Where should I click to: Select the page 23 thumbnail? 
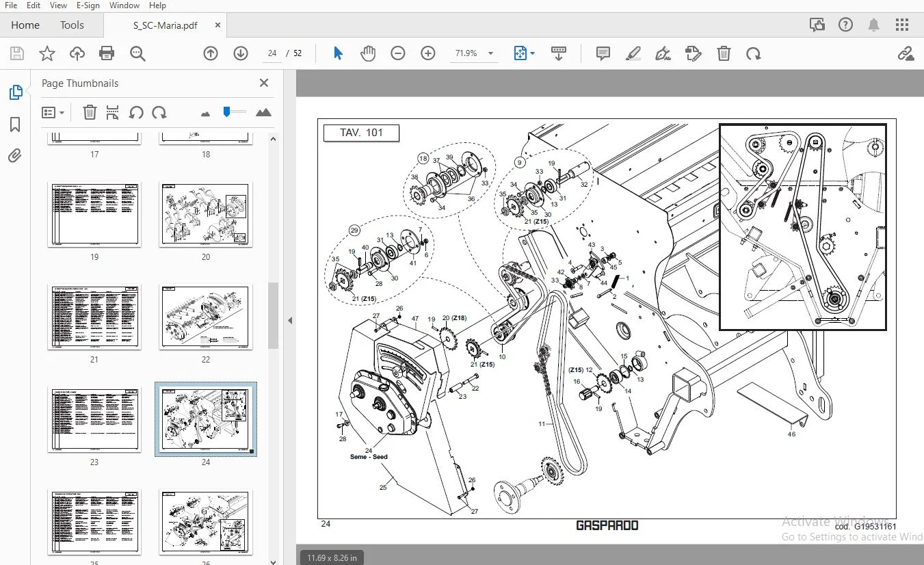pyautogui.click(x=94, y=419)
